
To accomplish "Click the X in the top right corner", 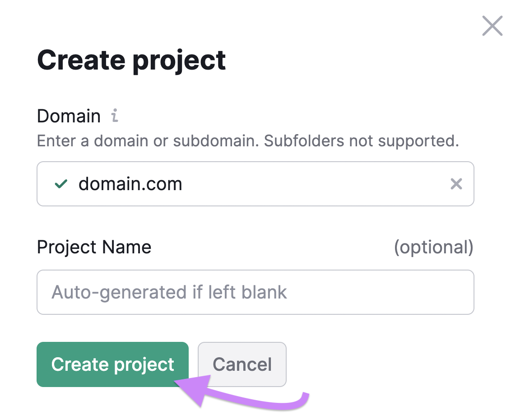I will 492,26.
